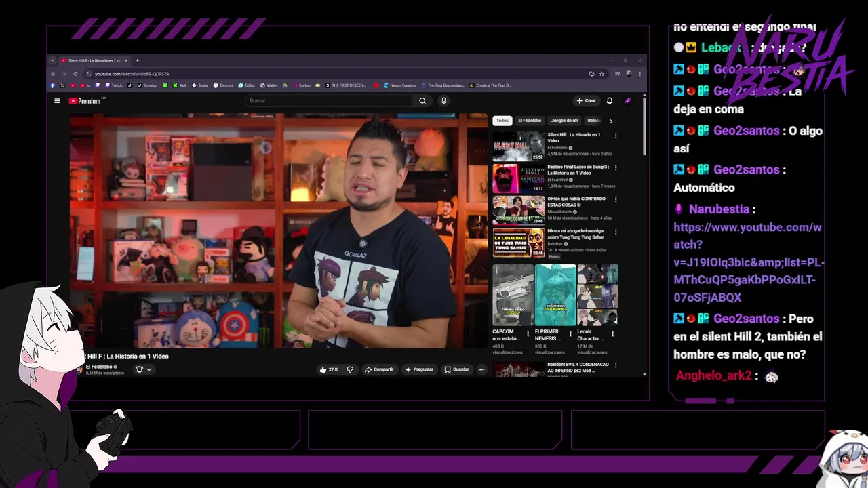Open more actions ellipsis under the video
The width and height of the screenshot is (868, 488).
482,369
